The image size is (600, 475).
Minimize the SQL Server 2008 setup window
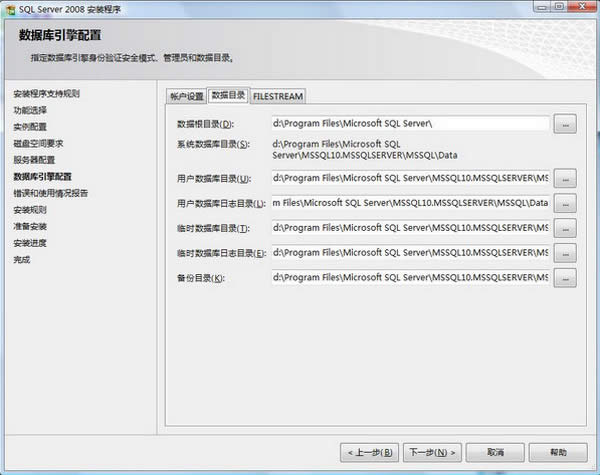(x=542, y=7)
